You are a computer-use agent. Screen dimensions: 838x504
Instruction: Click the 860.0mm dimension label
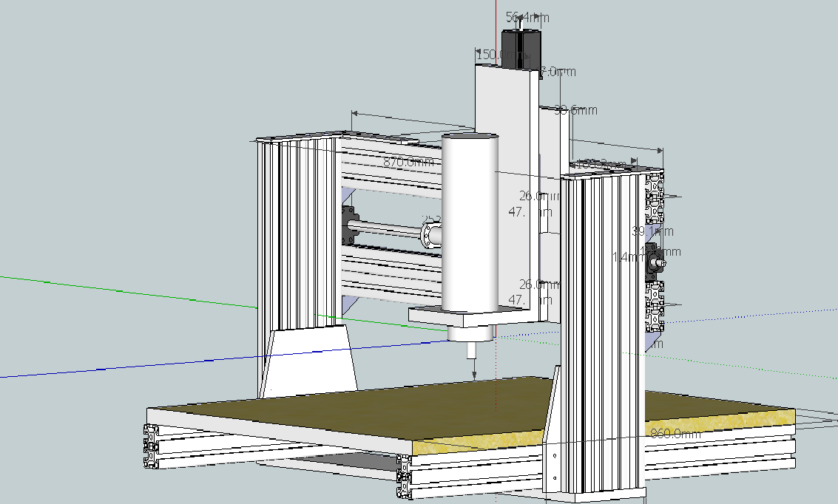675,434
